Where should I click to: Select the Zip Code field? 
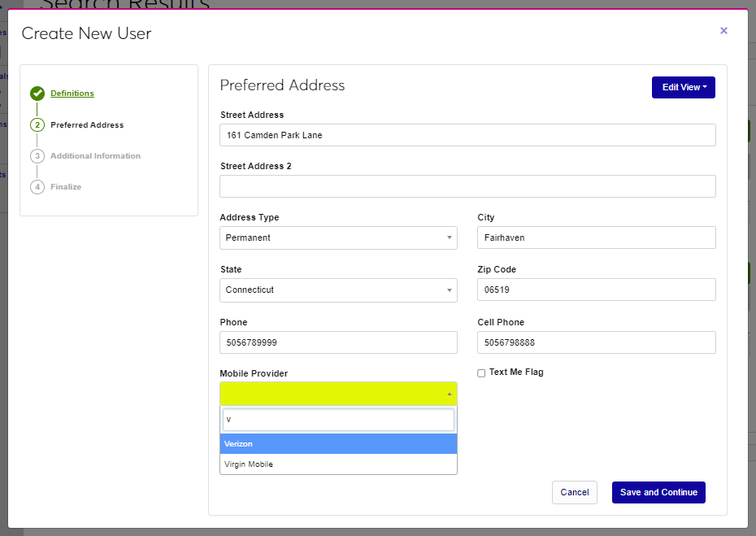click(x=596, y=290)
